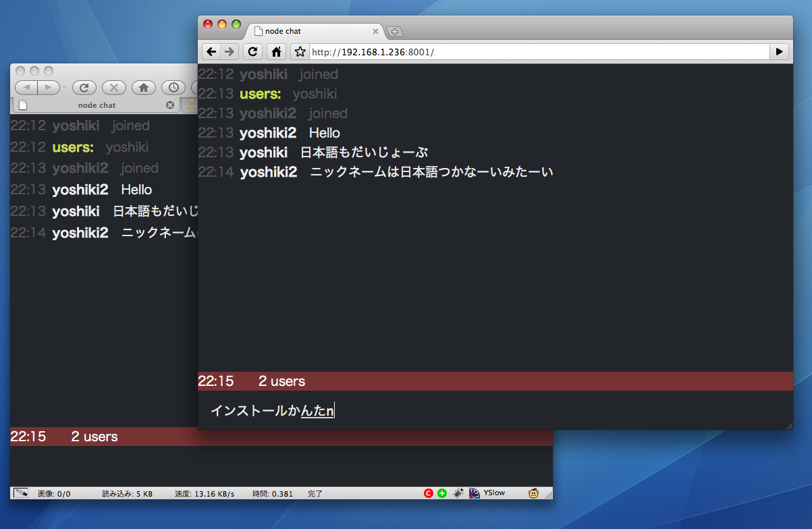The height and width of the screenshot is (529, 812).
Task: Close the node chat tab in Chrome
Action: click(x=376, y=31)
